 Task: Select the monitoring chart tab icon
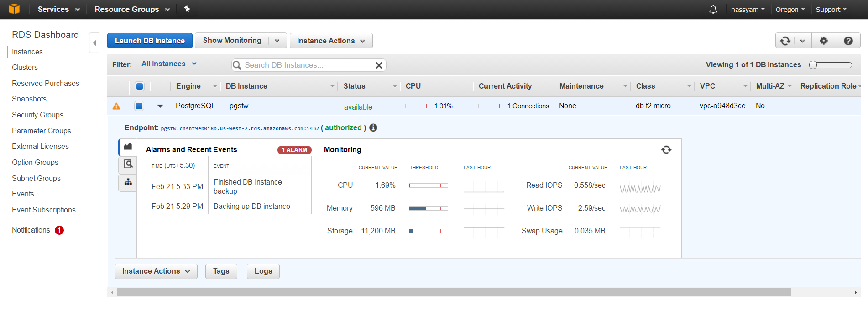click(x=128, y=147)
